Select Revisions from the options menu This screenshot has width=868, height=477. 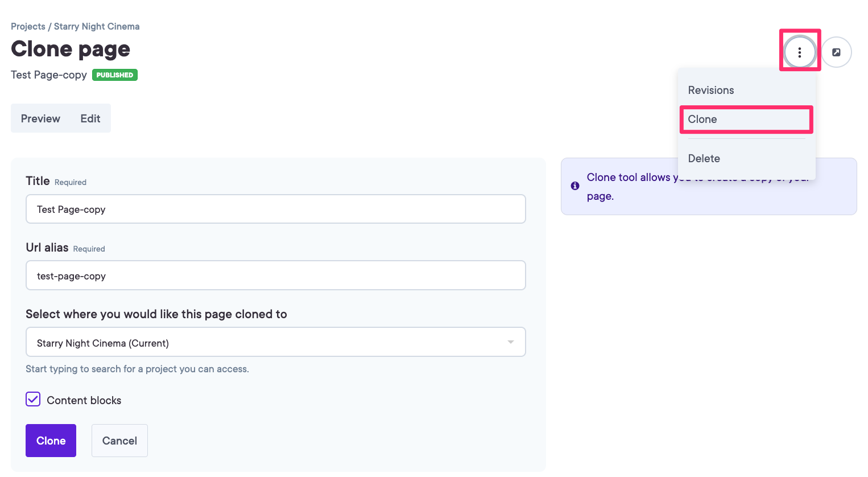coord(711,90)
